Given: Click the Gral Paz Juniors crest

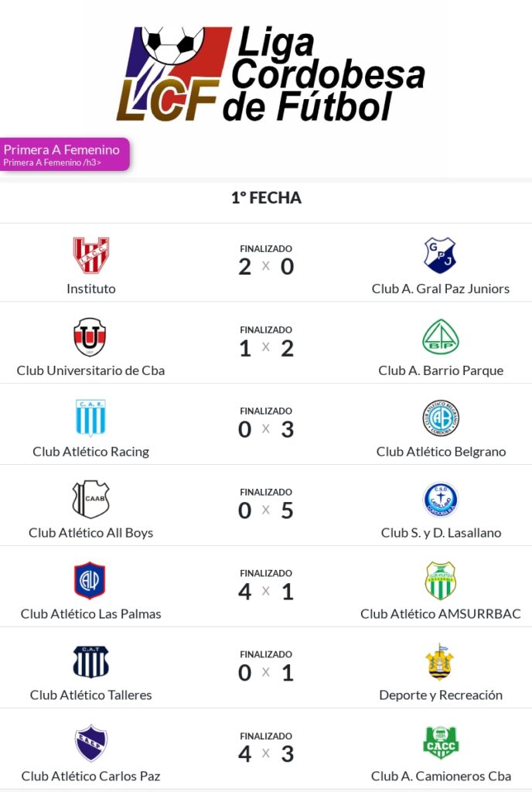Looking at the screenshot, I should pos(440,255).
